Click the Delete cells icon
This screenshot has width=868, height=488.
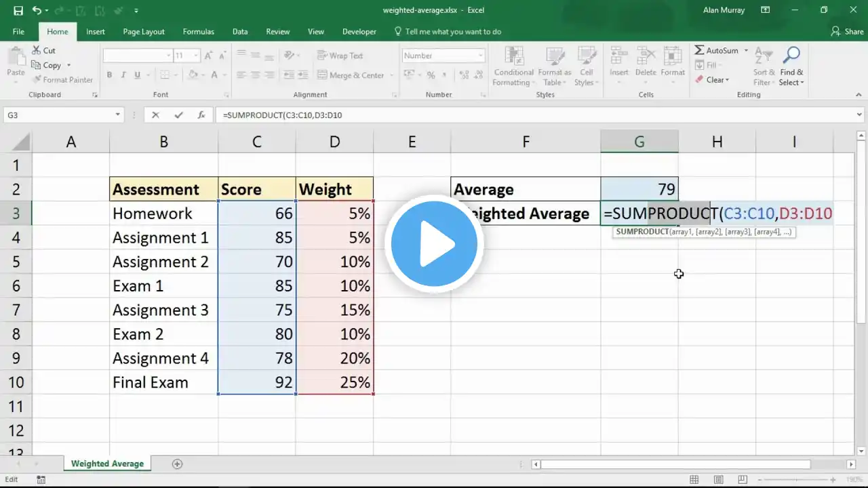(x=645, y=56)
